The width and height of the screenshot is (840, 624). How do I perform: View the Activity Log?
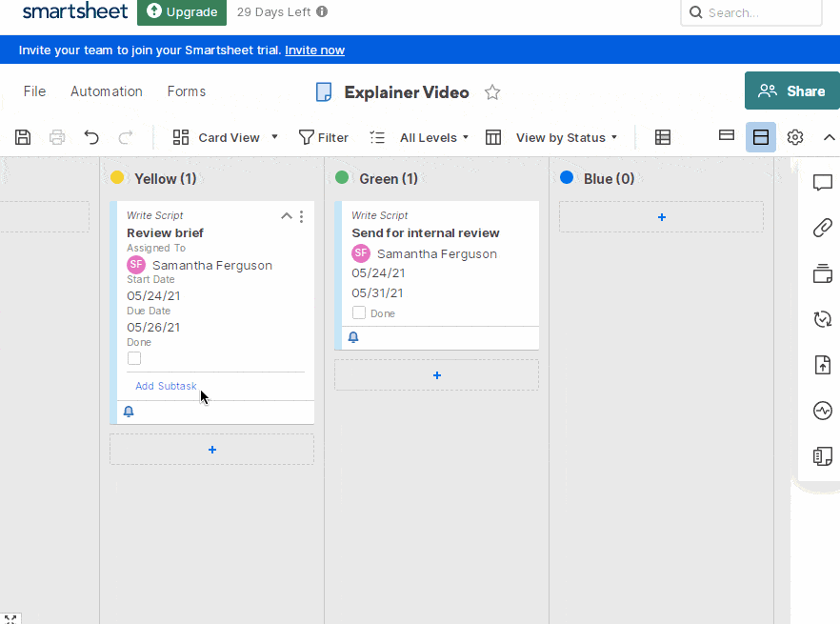823,411
